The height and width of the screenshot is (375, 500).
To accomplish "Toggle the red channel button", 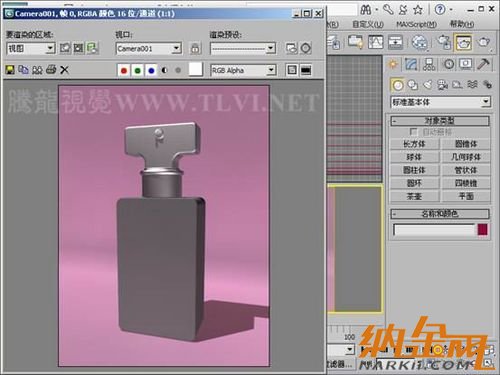I will coord(124,70).
